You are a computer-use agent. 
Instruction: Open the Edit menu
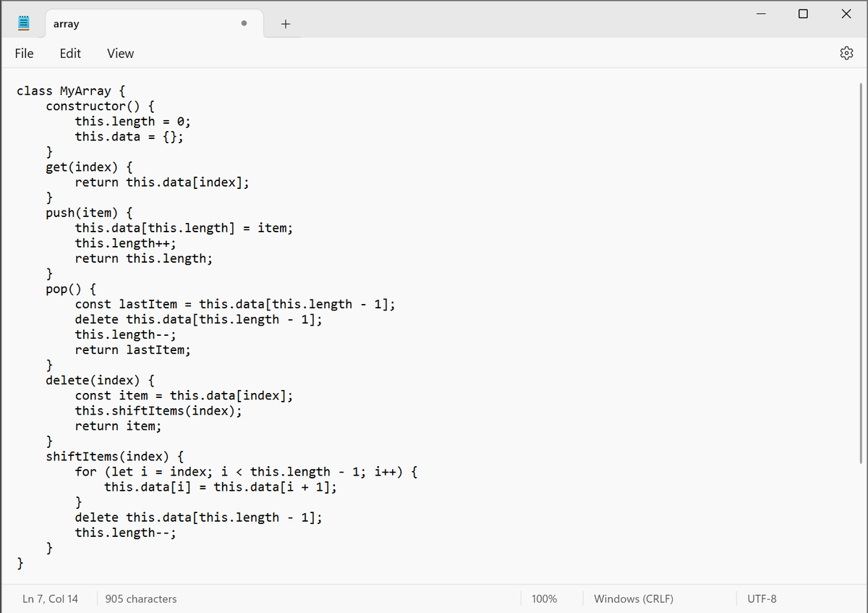[70, 53]
